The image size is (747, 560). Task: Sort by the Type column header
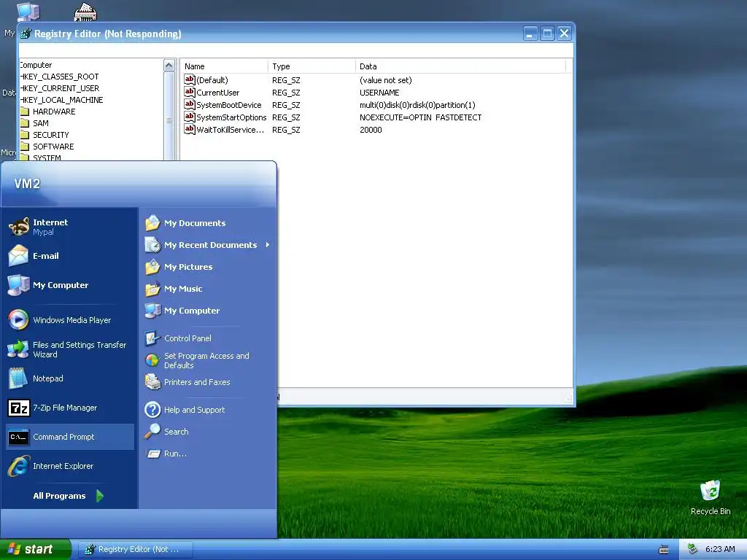(x=311, y=66)
